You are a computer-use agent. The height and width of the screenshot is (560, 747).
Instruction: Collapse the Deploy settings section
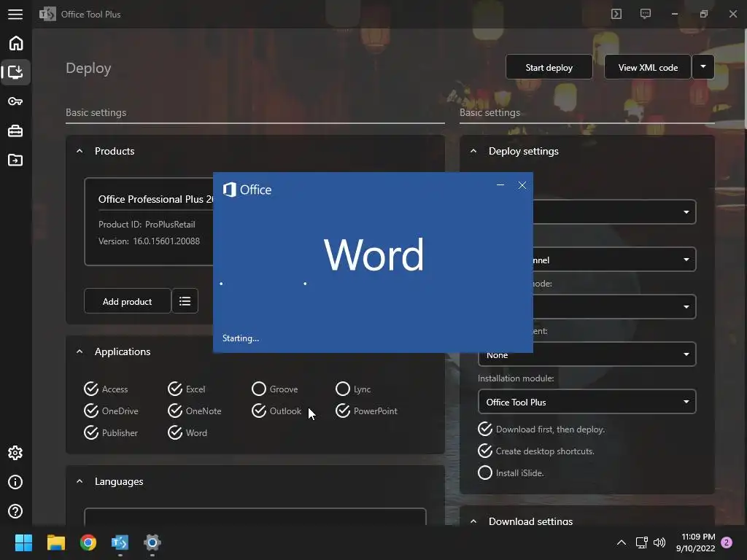click(473, 151)
